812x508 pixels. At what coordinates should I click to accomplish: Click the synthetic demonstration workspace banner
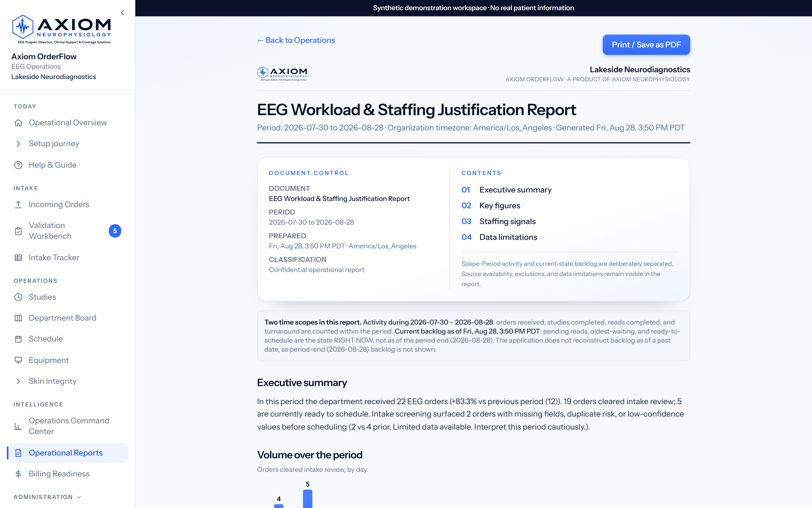[x=473, y=8]
